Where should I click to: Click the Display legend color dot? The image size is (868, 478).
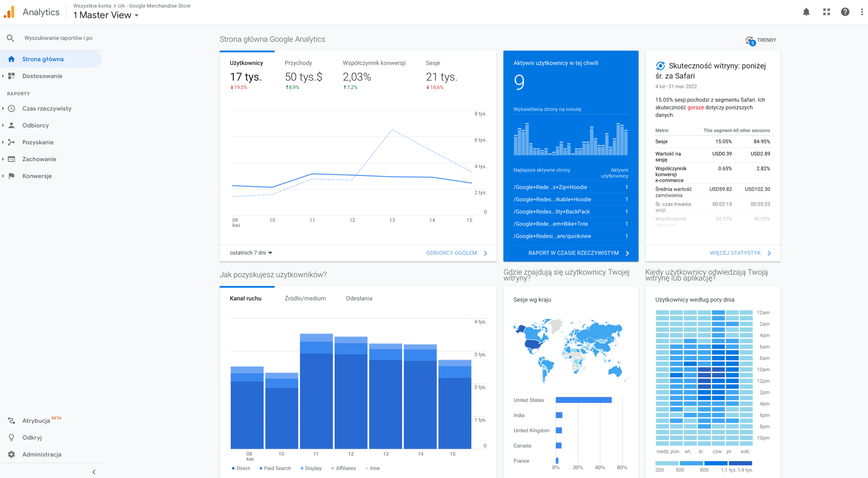302,469
